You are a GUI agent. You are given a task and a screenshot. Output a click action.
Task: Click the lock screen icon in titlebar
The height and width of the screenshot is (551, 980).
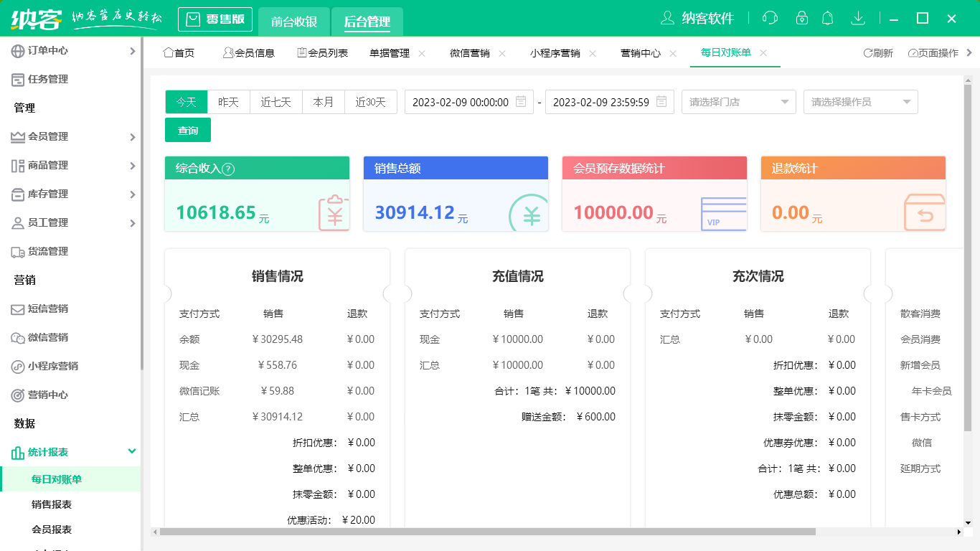coord(798,17)
